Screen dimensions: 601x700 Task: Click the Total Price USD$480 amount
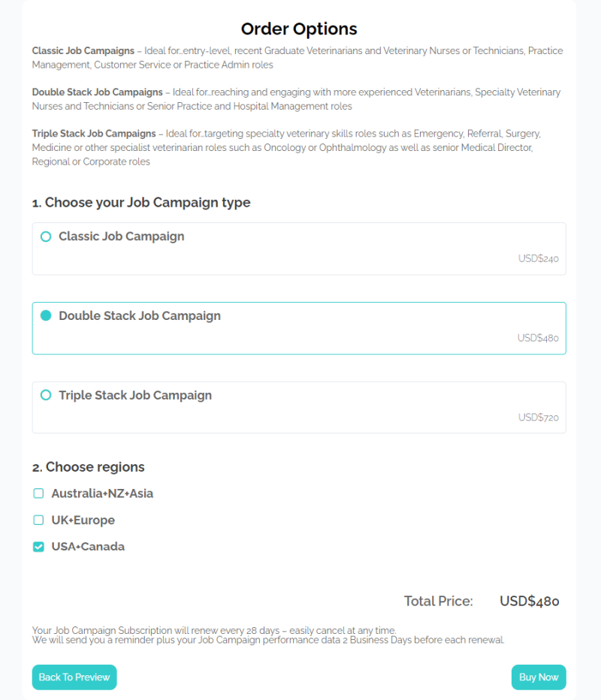529,601
